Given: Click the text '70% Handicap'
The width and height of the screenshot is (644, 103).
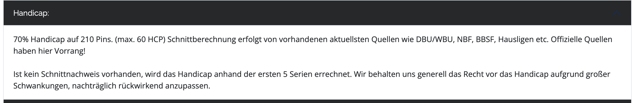Looking at the screenshot, I should pyautogui.click(x=39, y=39).
